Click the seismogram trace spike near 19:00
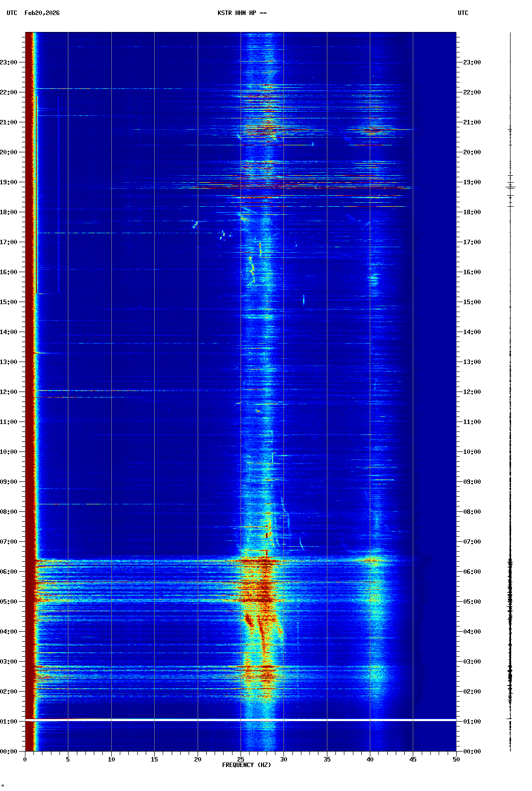Screen dimensions: 532x791 [510, 187]
